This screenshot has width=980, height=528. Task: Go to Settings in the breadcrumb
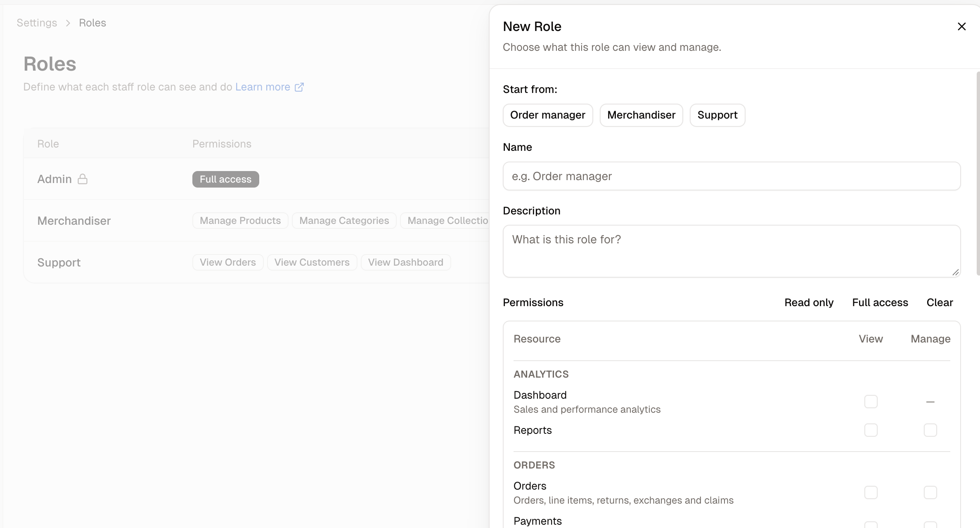[37, 23]
